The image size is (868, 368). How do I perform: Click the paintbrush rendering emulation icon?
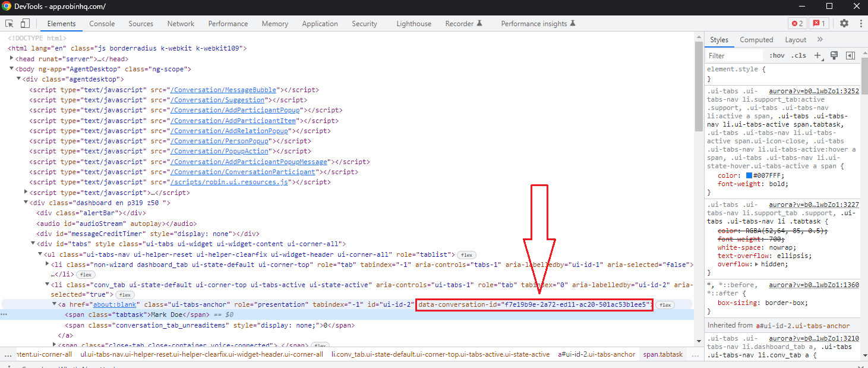point(834,55)
